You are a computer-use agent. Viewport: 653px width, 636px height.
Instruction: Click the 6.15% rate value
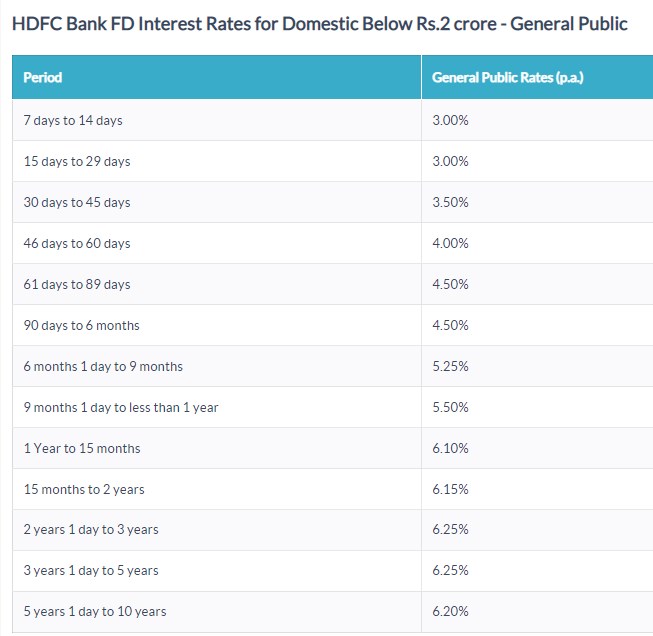click(450, 489)
